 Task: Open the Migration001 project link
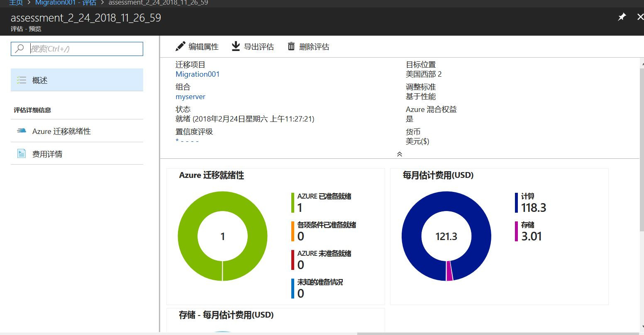(198, 74)
